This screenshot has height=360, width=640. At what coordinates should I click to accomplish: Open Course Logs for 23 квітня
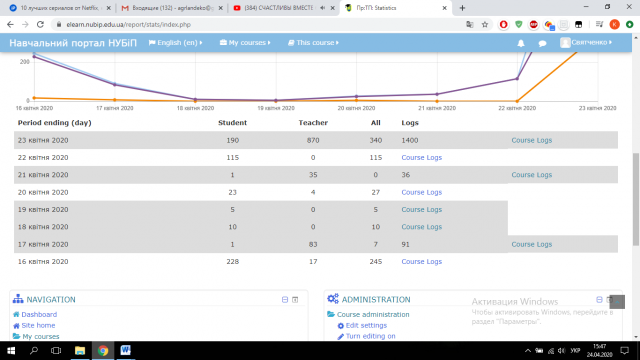[x=531, y=140]
